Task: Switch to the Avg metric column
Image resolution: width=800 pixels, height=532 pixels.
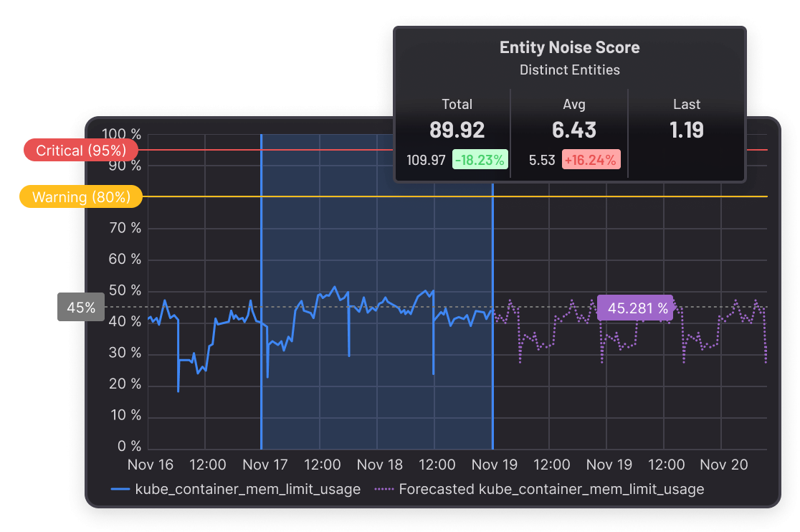Action: 574,104
